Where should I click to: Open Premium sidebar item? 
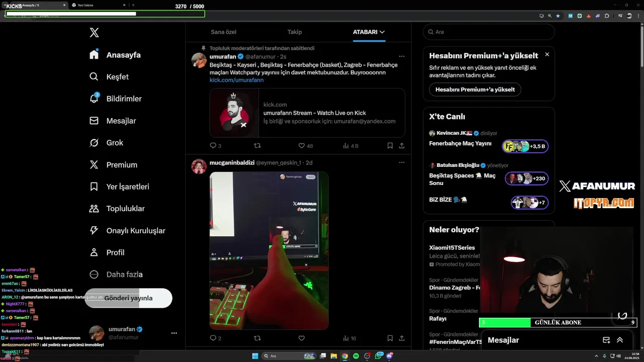point(114,164)
